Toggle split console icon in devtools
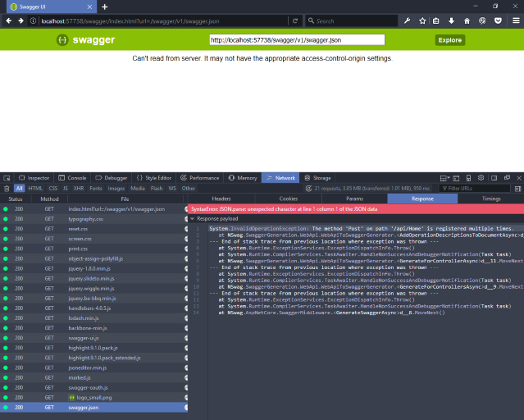524x420 pixels. pos(456,178)
